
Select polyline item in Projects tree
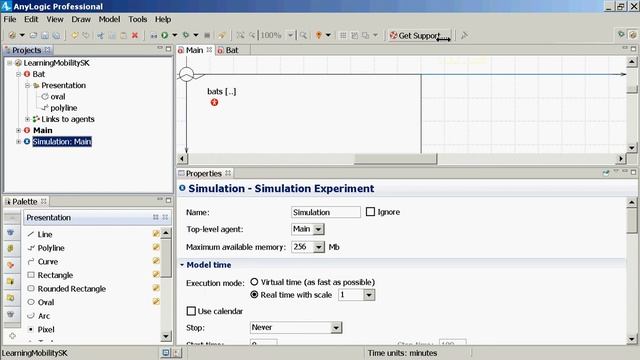pos(64,108)
